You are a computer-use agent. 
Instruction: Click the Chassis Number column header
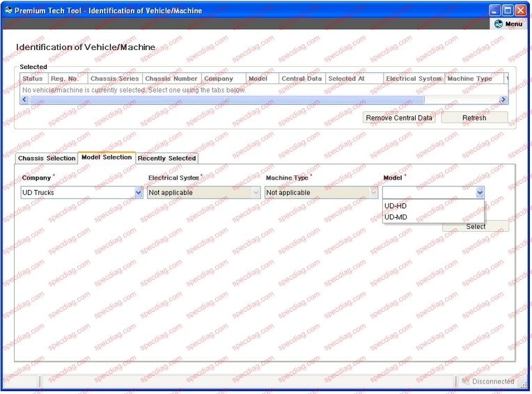click(171, 79)
